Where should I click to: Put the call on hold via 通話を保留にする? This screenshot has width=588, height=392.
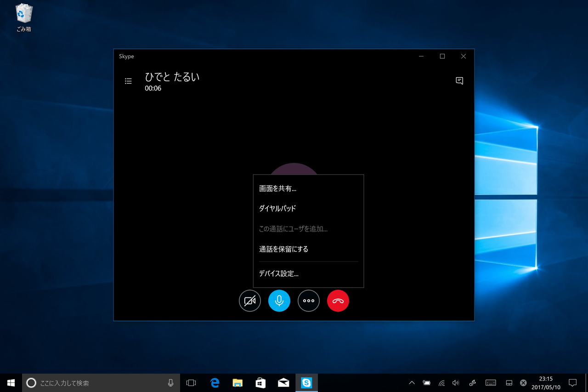click(283, 249)
